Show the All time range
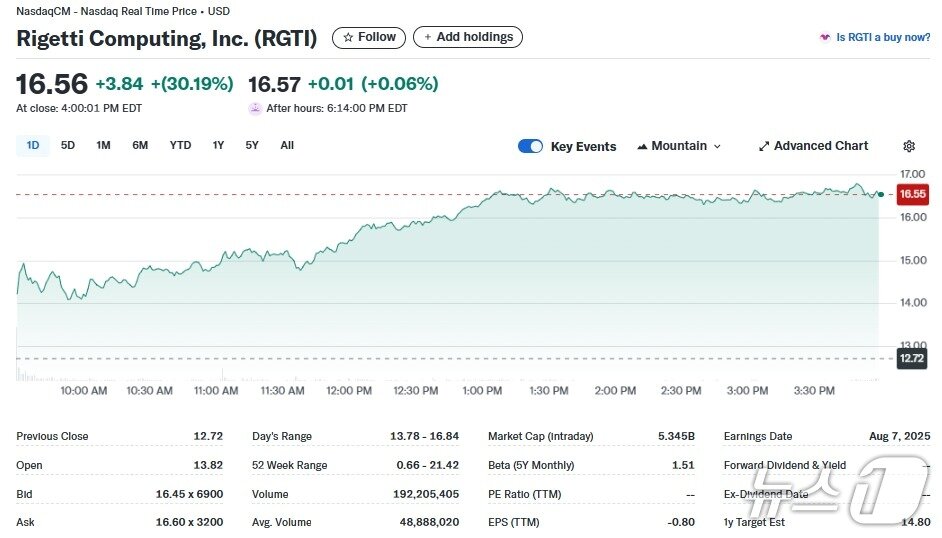The image size is (942, 538). (287, 146)
